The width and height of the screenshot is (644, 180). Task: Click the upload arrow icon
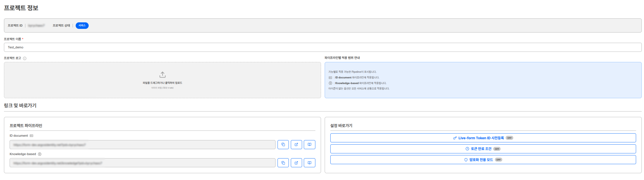(x=162, y=75)
